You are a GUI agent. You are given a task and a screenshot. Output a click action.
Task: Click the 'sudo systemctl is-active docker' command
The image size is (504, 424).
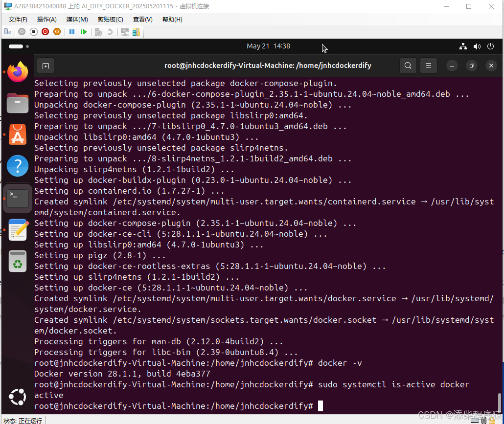point(393,384)
